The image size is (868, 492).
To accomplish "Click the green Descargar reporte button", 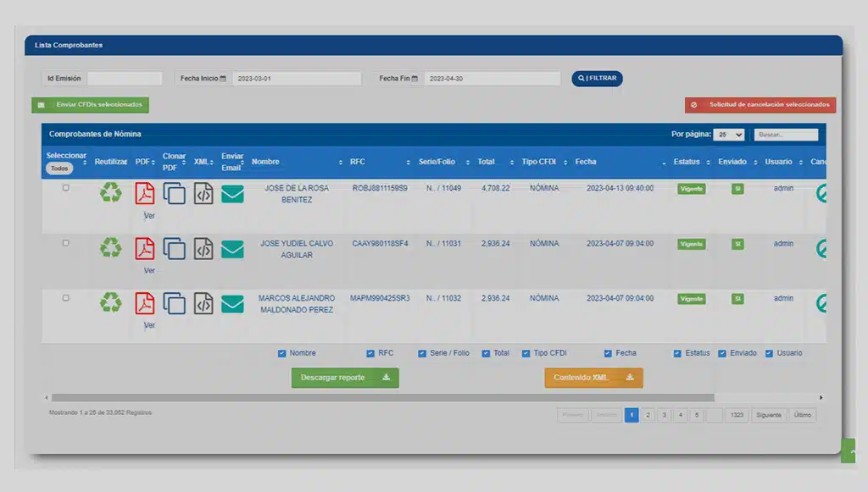I will pos(344,378).
